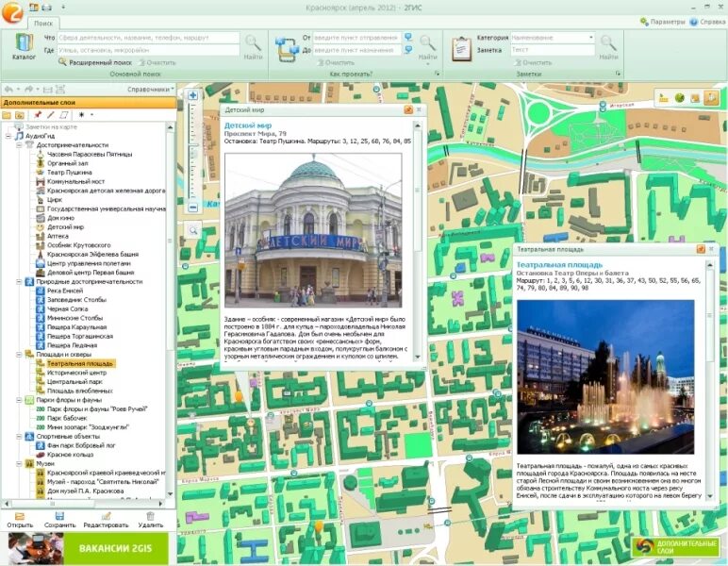
Task: Select Театр Пушкина in the tree
Action: (x=70, y=173)
